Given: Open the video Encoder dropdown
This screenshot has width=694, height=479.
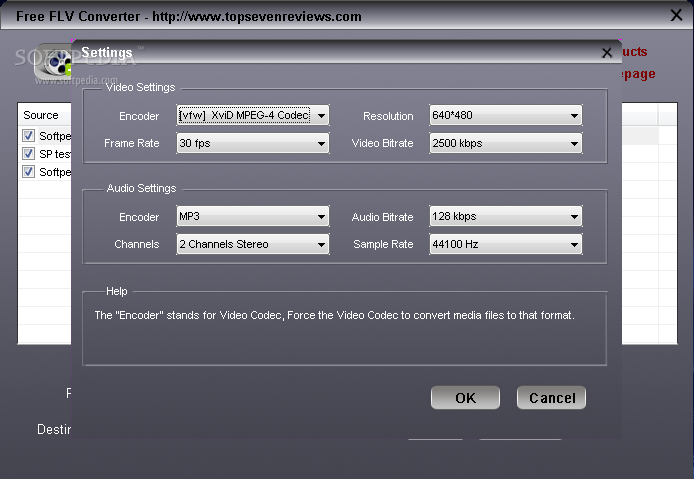Looking at the screenshot, I should tap(253, 116).
